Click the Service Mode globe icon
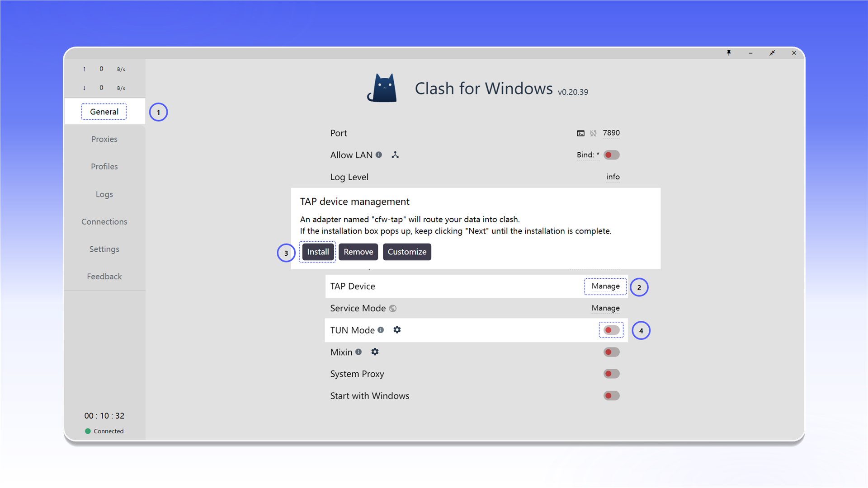This screenshot has height=488, width=868. [x=393, y=308]
